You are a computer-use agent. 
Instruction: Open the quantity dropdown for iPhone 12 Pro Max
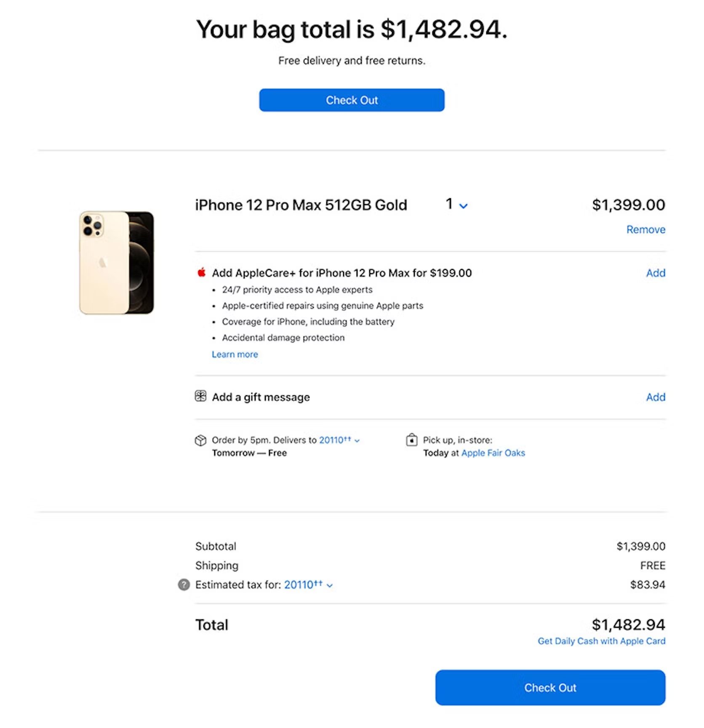click(456, 205)
